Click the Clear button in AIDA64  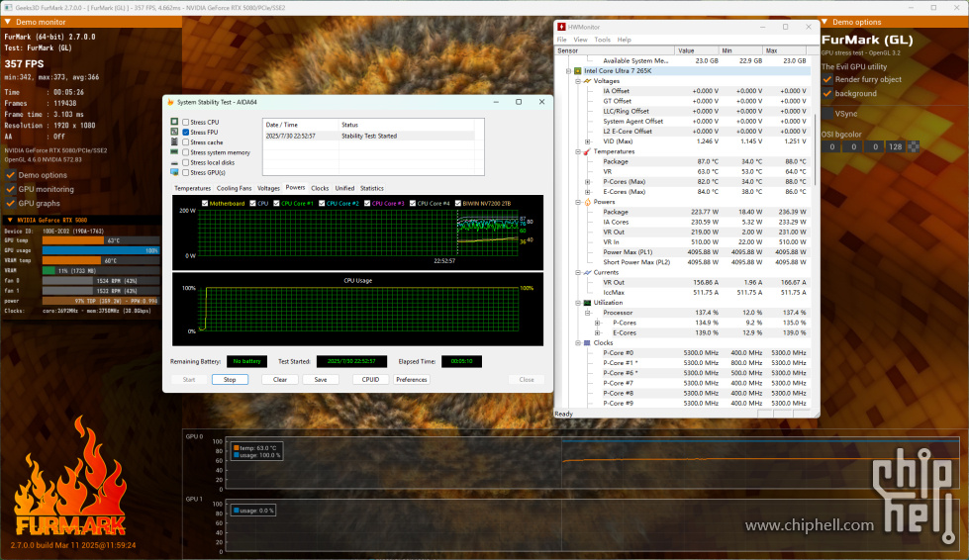pos(280,380)
